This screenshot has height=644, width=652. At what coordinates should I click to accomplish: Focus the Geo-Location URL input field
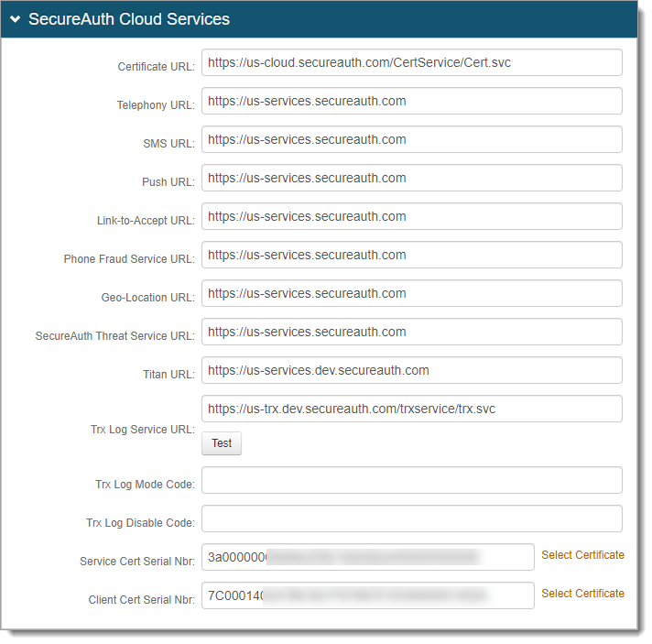pyautogui.click(x=412, y=293)
